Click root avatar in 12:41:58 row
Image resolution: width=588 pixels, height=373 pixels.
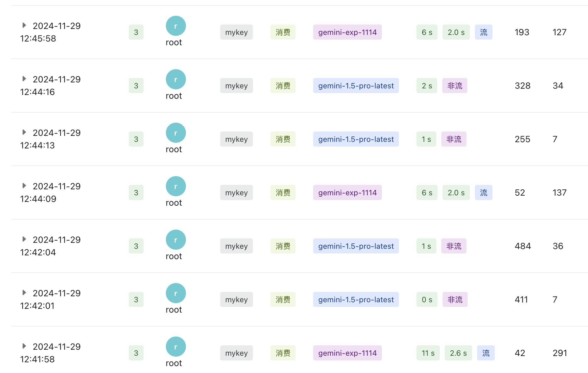[x=176, y=347]
